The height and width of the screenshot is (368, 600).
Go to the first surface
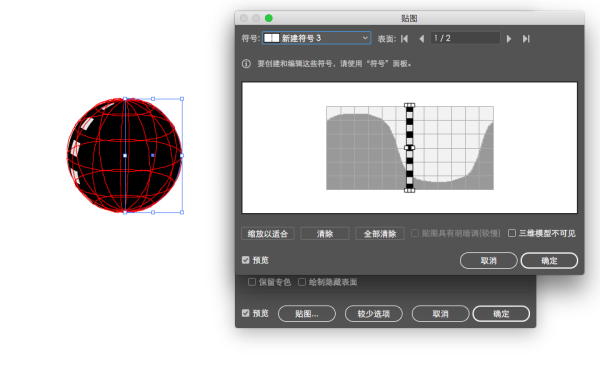tap(404, 39)
